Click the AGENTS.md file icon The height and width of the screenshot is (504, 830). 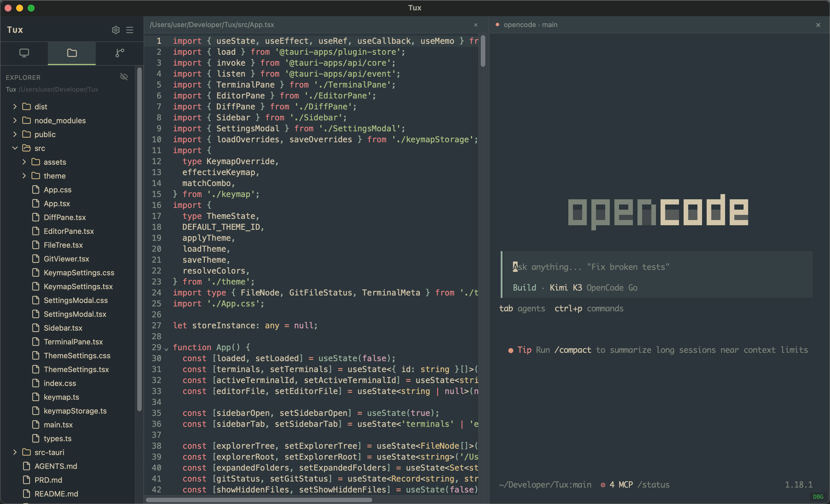point(27,466)
